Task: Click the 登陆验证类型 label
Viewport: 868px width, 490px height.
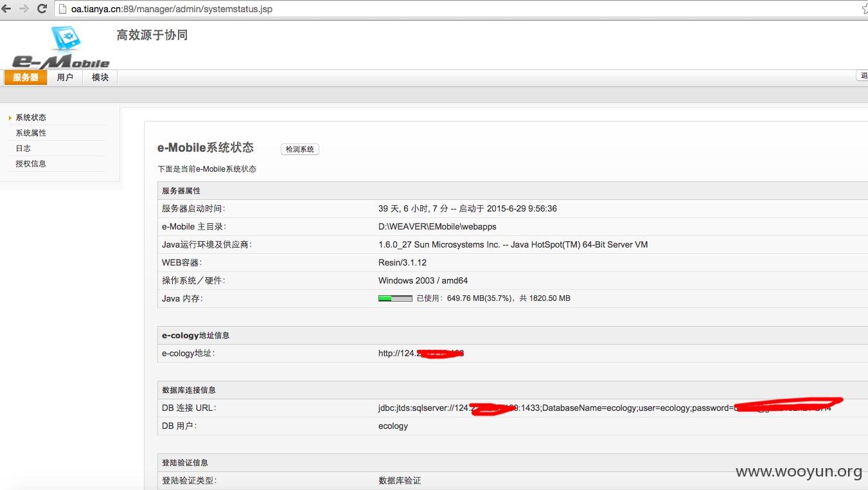Action: [190, 481]
